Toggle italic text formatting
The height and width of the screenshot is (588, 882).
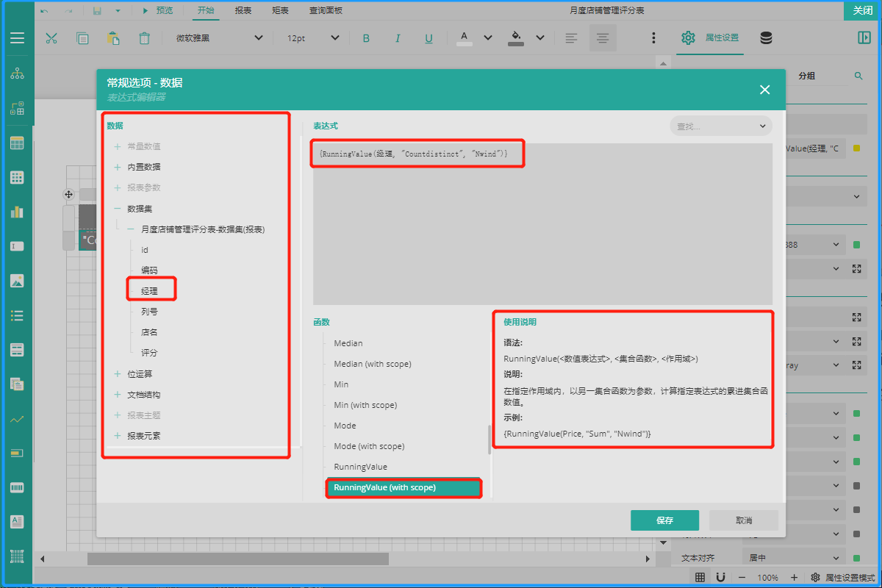point(398,38)
